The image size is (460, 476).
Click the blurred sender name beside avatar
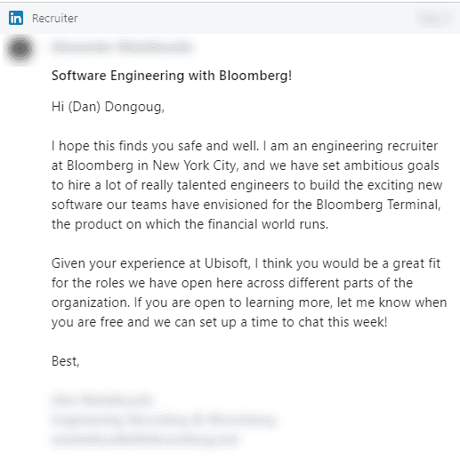point(122,47)
